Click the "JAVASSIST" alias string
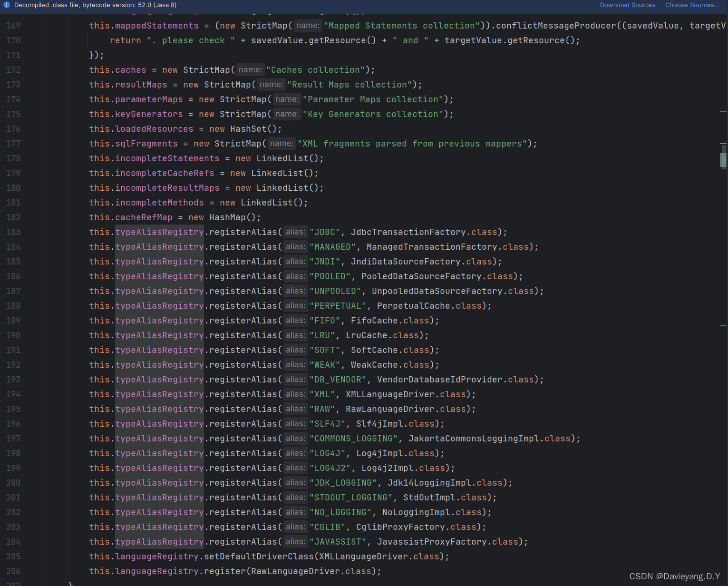Viewport: 728px width, 586px height. pos(338,542)
